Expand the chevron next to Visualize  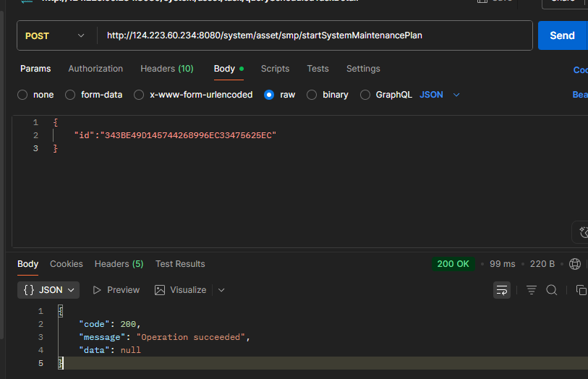tap(221, 290)
